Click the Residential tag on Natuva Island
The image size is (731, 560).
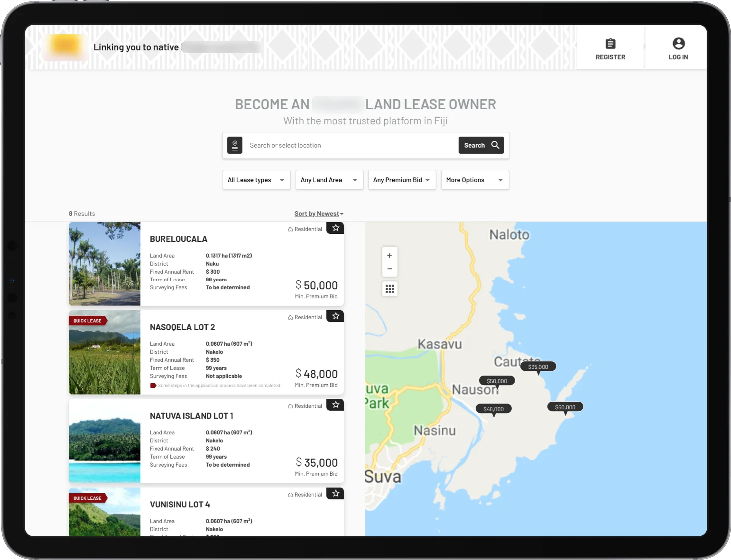pyautogui.click(x=305, y=406)
